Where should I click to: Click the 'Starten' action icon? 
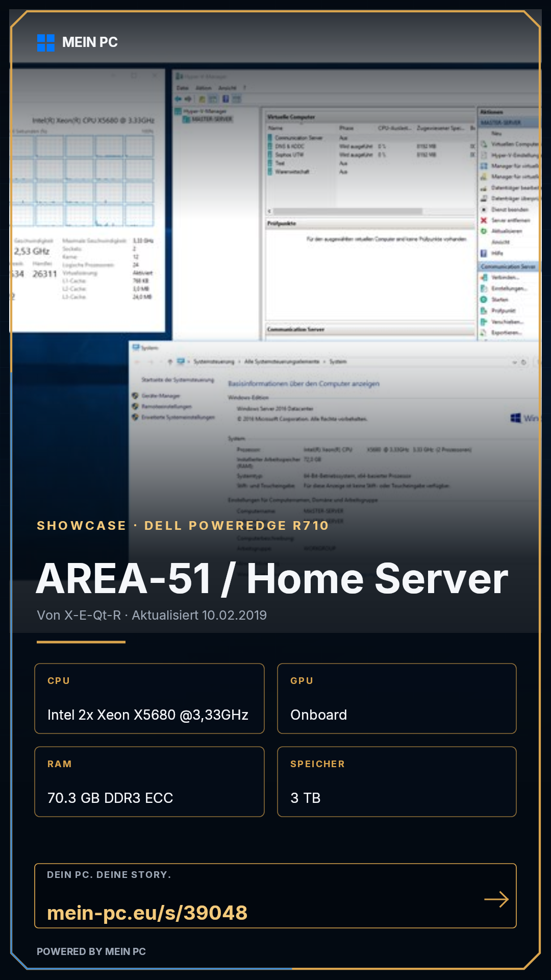point(484,300)
